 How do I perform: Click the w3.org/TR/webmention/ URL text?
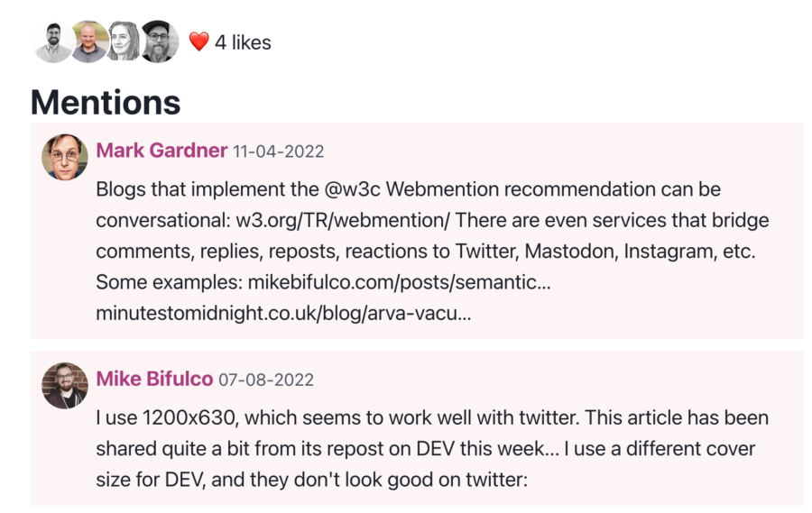(x=343, y=221)
